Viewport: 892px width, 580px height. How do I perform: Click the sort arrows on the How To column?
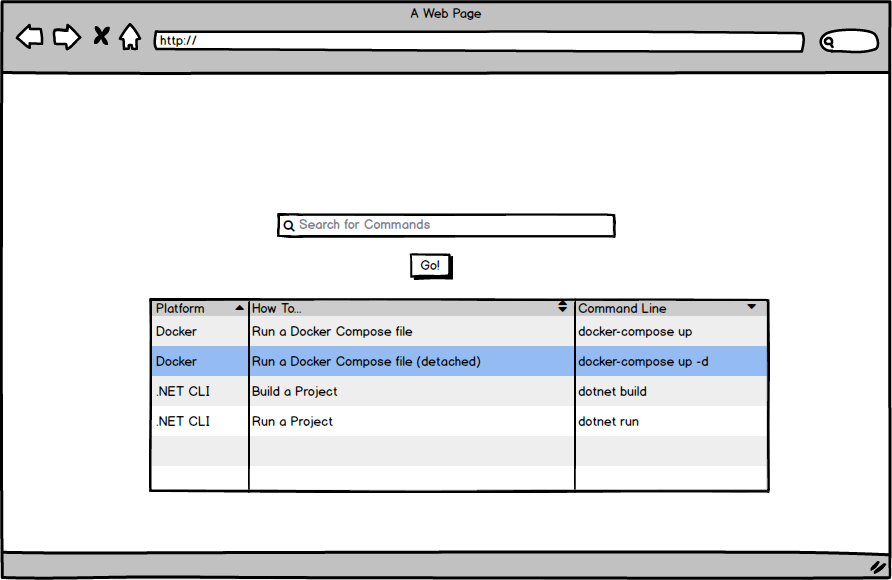pos(563,307)
